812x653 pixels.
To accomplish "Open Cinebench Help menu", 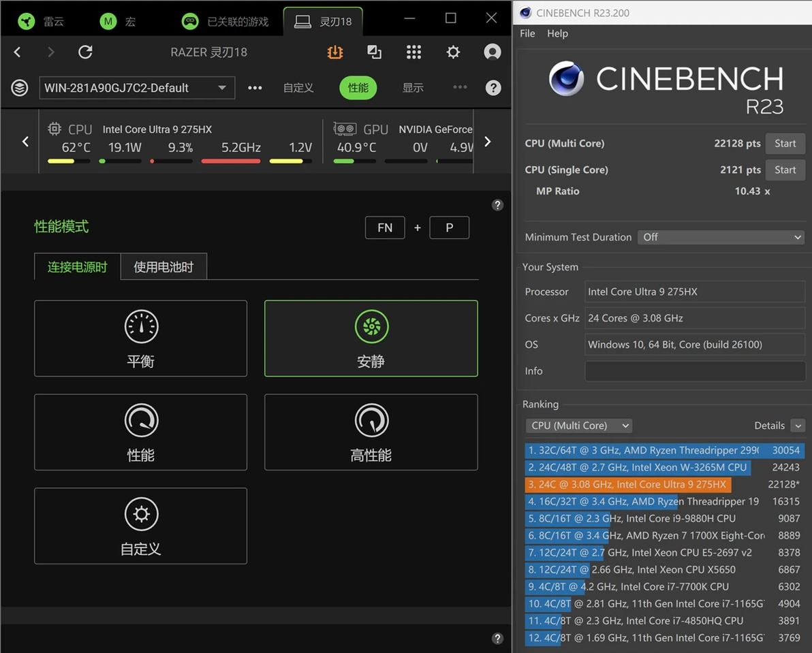I will pos(557,33).
